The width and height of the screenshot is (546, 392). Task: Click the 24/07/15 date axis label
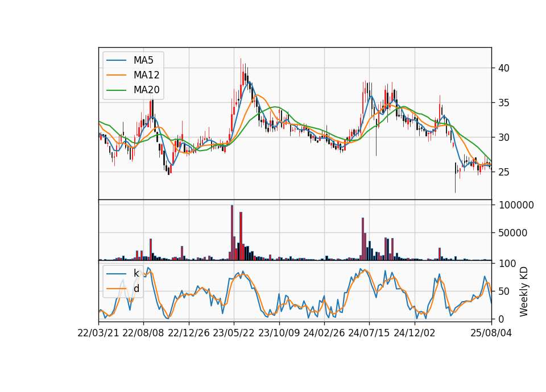tap(369, 333)
